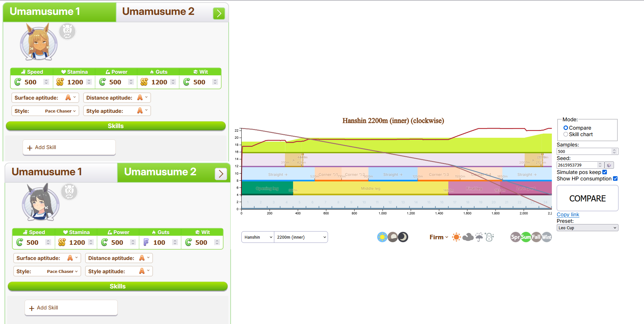Image resolution: width=644 pixels, height=324 pixels.
Task: Select the sunny weather icon
Action: tap(456, 237)
